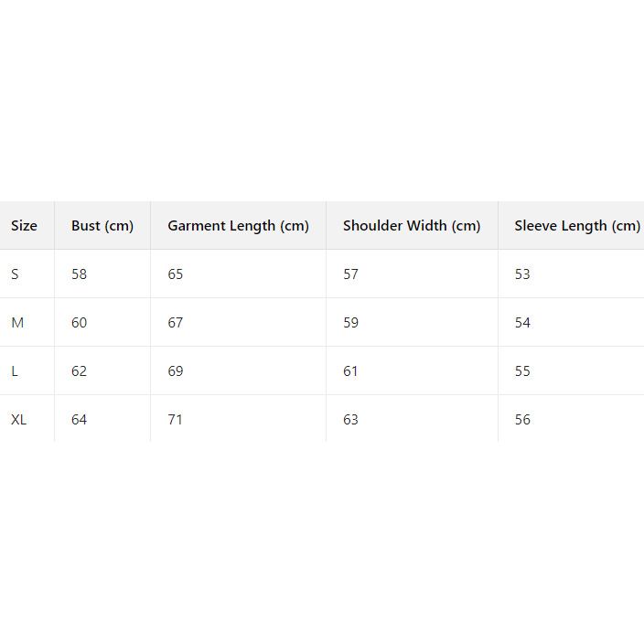
Task: Click bust value 58 for size S
Action: point(80,274)
